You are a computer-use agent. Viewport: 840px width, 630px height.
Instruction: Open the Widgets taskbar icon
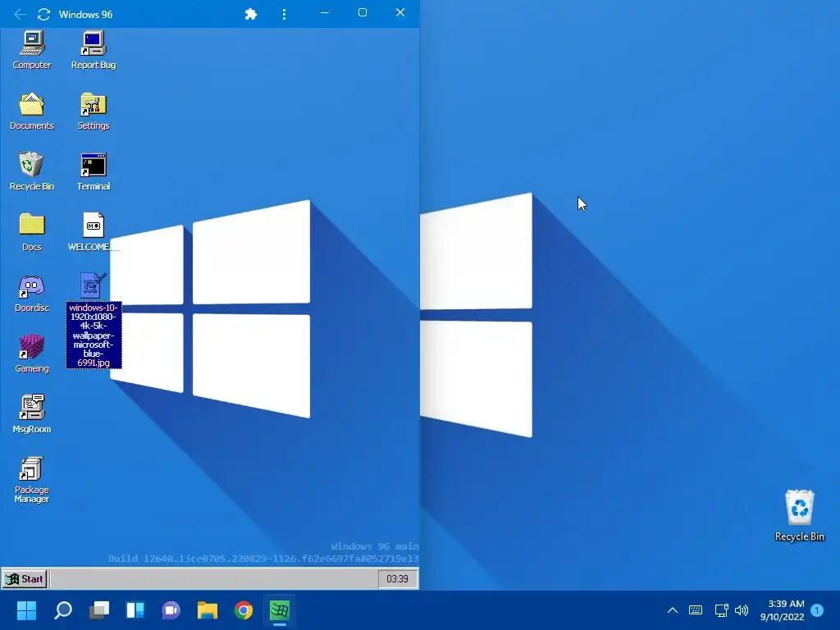point(135,610)
